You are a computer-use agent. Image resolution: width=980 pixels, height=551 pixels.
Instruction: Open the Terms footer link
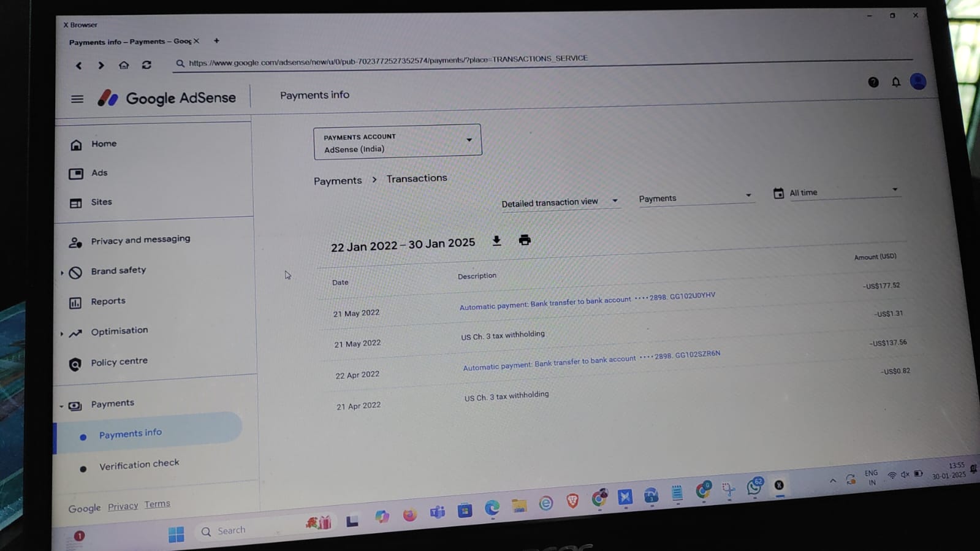coord(157,504)
